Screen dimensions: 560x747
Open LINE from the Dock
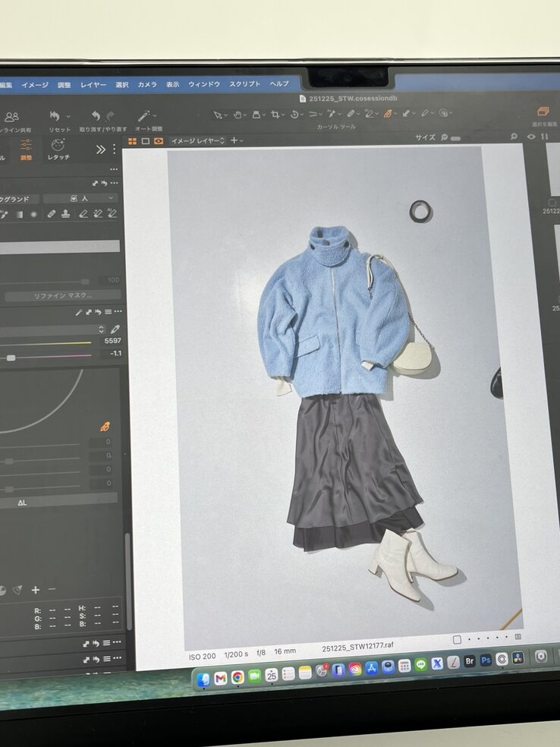(420, 664)
